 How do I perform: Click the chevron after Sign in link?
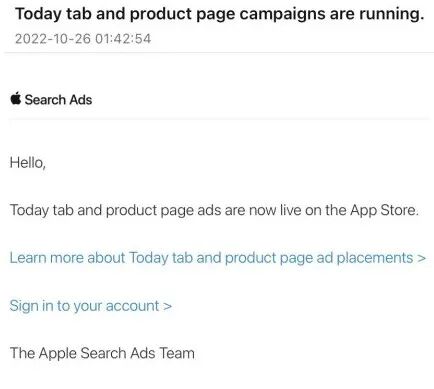tap(168, 306)
